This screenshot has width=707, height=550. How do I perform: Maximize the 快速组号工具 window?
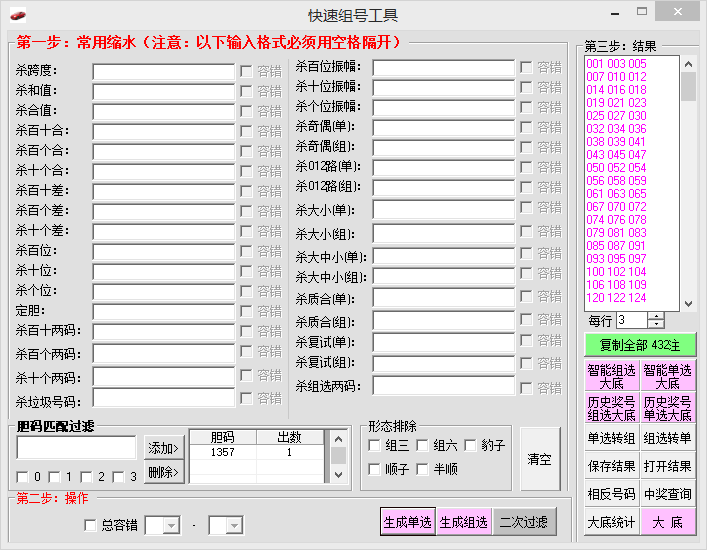(642, 12)
